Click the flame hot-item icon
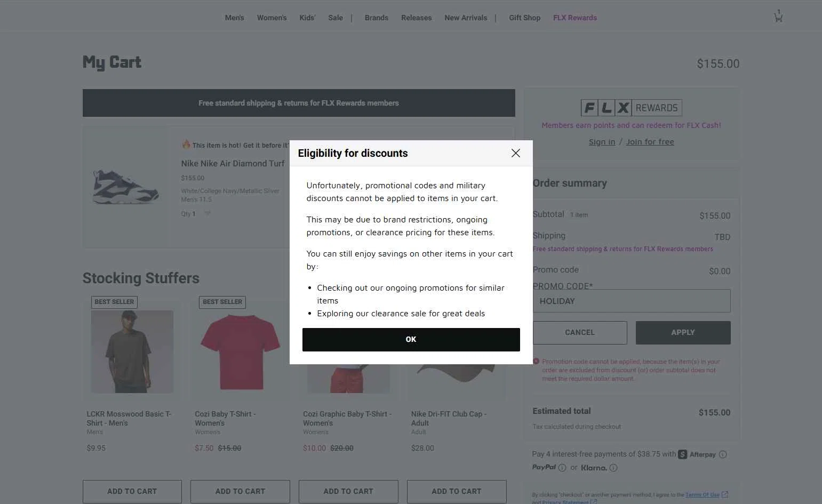The width and height of the screenshot is (822, 504). [x=186, y=144]
